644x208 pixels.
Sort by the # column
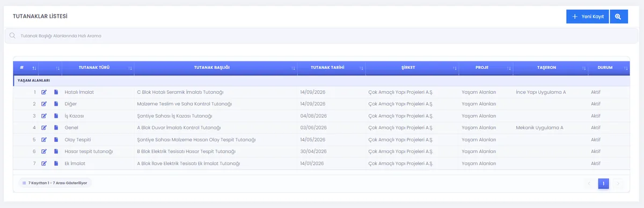[x=26, y=68]
